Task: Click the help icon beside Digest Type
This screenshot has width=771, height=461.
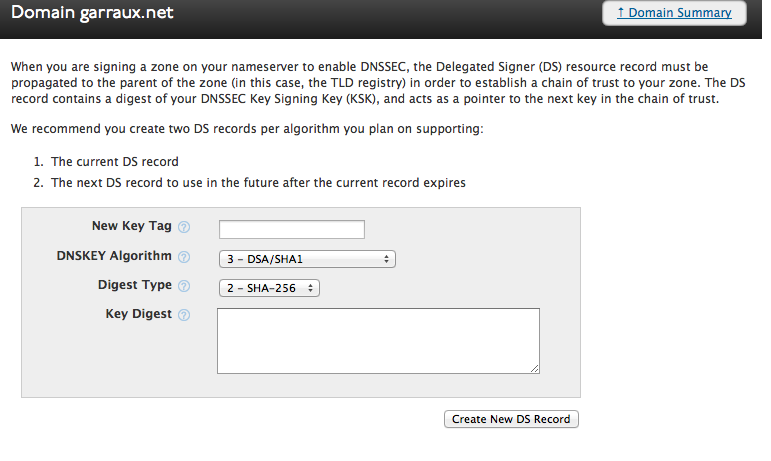Action: [184, 287]
